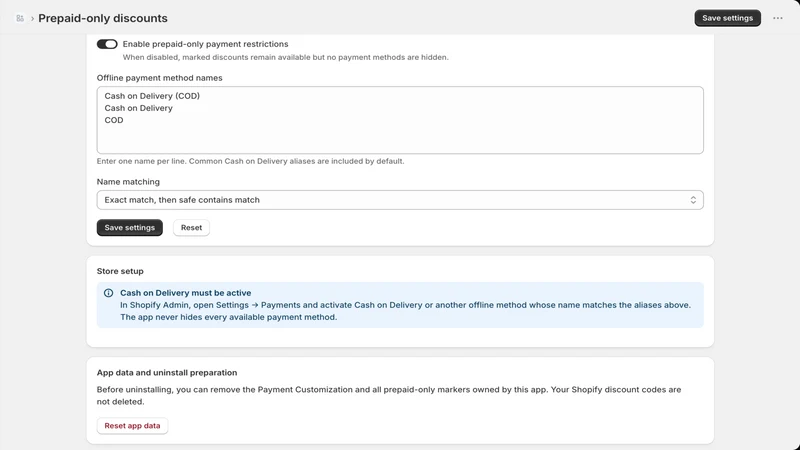Toggle Enable prepaid-only payment restrictions switch
800x450 pixels.
click(107, 44)
